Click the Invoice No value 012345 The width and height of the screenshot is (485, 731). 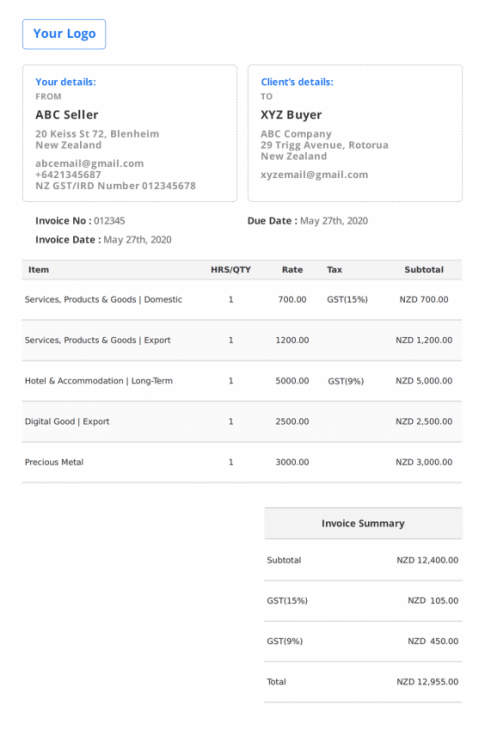click(x=110, y=221)
